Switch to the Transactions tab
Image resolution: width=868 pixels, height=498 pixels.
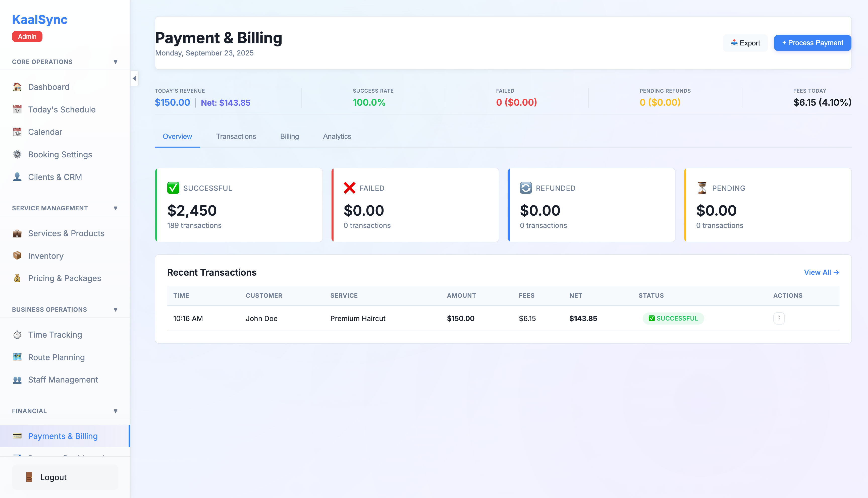[x=236, y=136]
